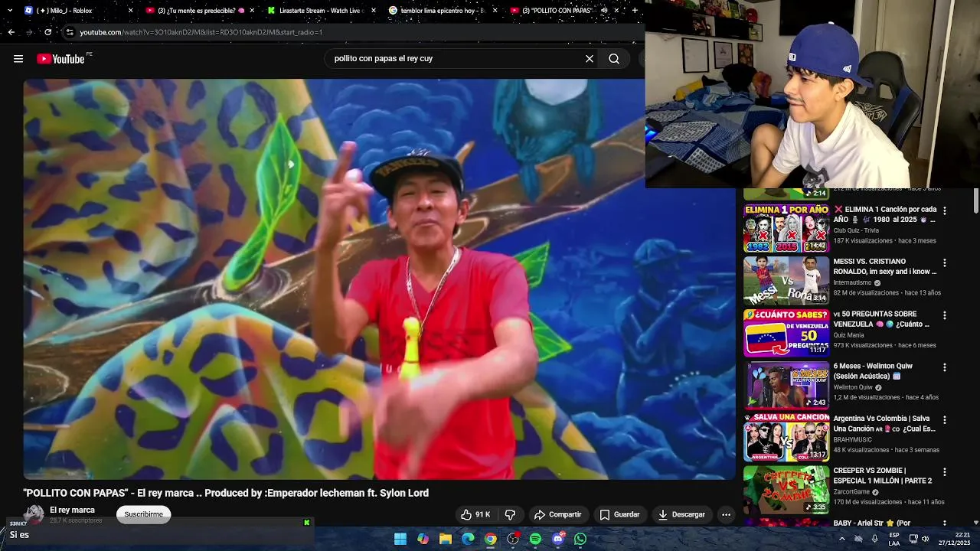Mute the audio icon on POLLITO tab
Image resolution: width=980 pixels, height=551 pixels.
(604, 11)
